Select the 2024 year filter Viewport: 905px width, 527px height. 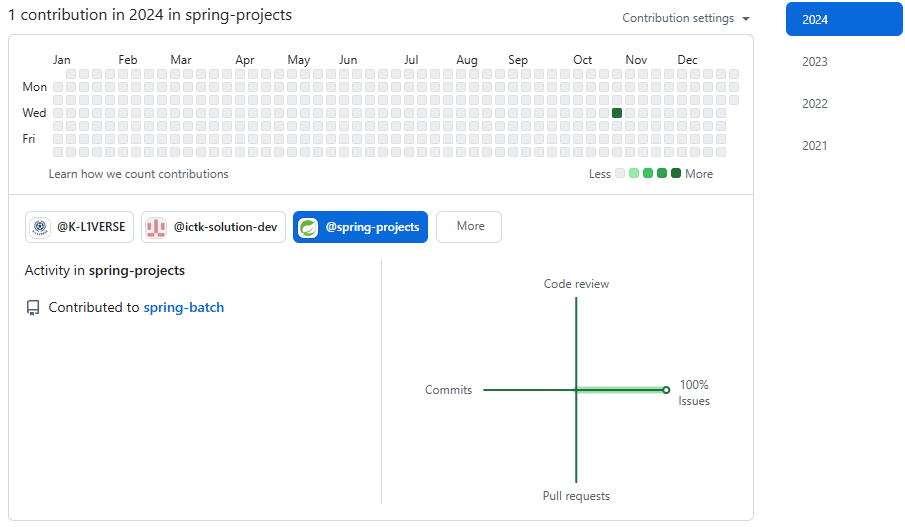[x=844, y=19]
